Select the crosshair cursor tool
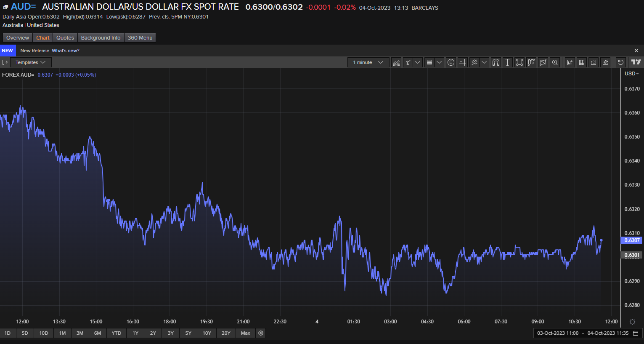Screen dimensions: 644x344 [463, 62]
